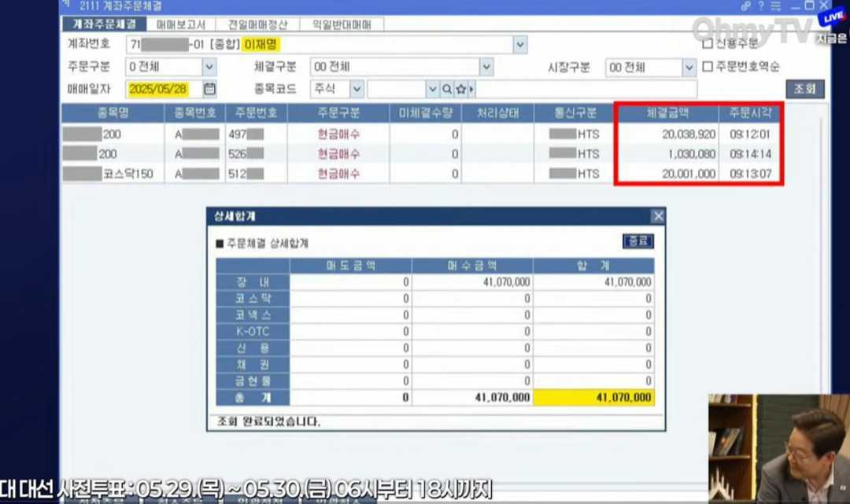Toggle the 신용주문 checkbox
The width and height of the screenshot is (850, 504).
(x=708, y=43)
